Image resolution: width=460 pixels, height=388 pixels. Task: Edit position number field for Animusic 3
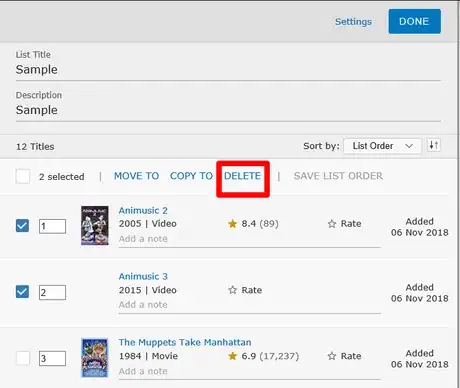pos(52,292)
